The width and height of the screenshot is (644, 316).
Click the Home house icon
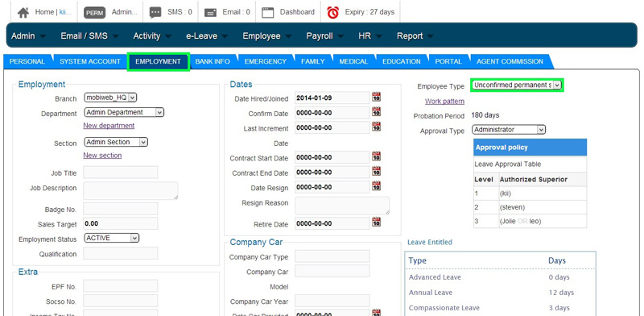point(23,12)
